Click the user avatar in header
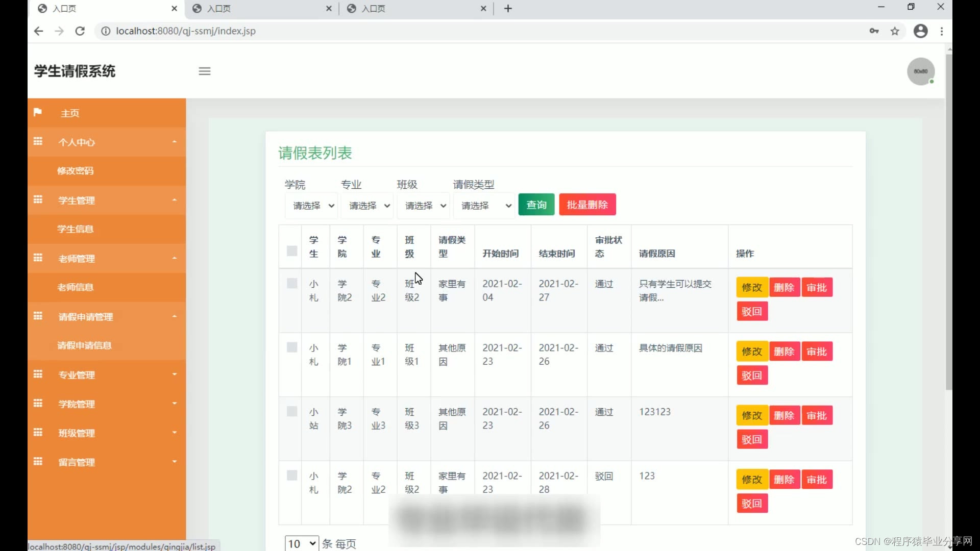980x551 pixels. pos(920,71)
